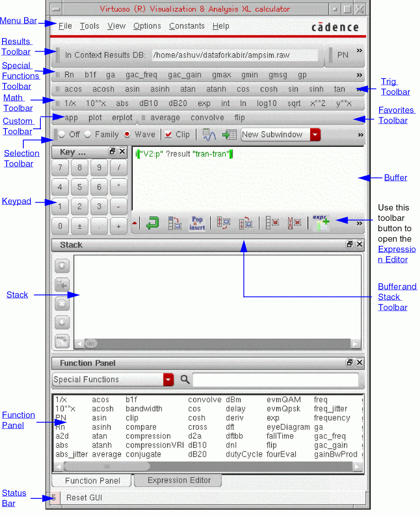Click the first red-X clear icon in buffer toolbar
This screenshot has height=515, width=420.
[x=272, y=223]
